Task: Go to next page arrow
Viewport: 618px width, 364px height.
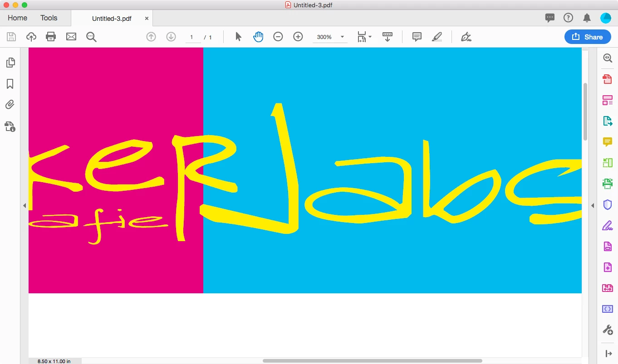Action: coord(171,37)
